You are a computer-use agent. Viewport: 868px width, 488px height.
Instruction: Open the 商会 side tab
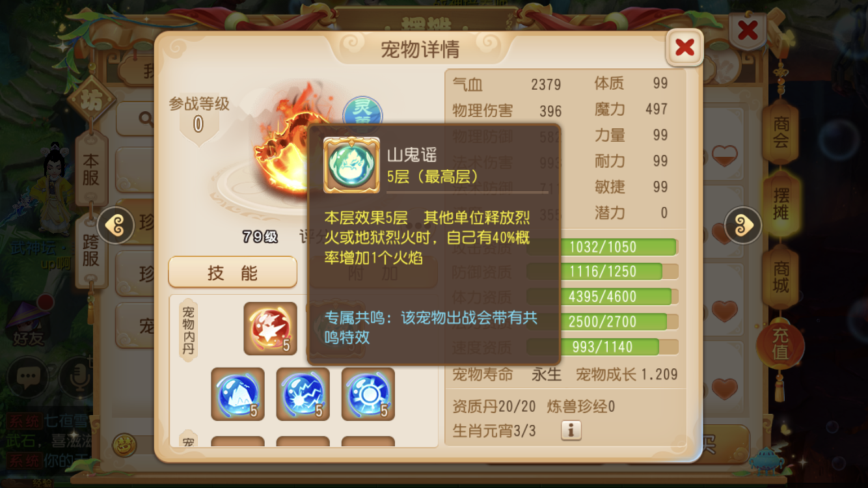780,132
